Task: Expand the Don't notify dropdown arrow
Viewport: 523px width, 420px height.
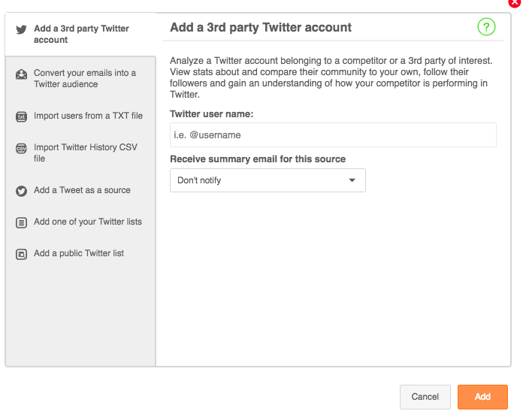Action: 352,180
